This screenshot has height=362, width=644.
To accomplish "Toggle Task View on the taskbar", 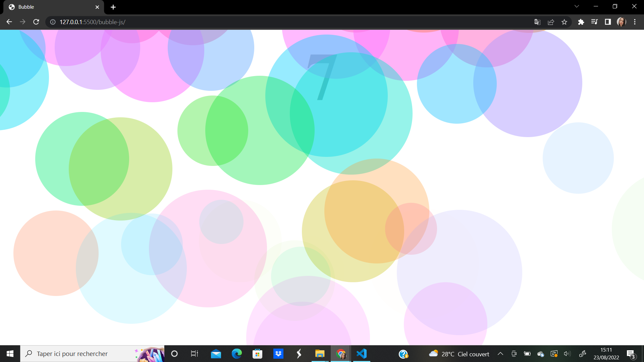I will point(195,354).
